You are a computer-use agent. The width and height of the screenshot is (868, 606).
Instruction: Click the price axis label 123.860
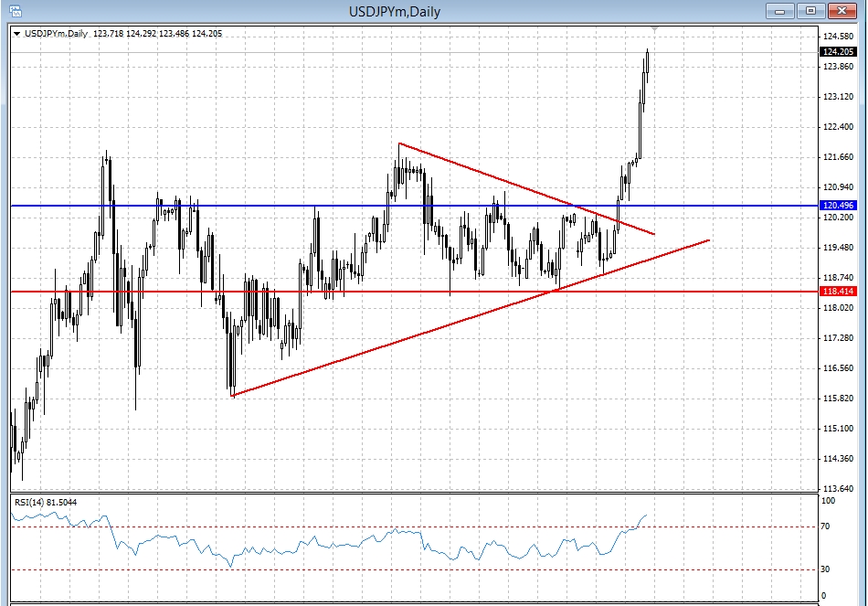pyautogui.click(x=838, y=67)
